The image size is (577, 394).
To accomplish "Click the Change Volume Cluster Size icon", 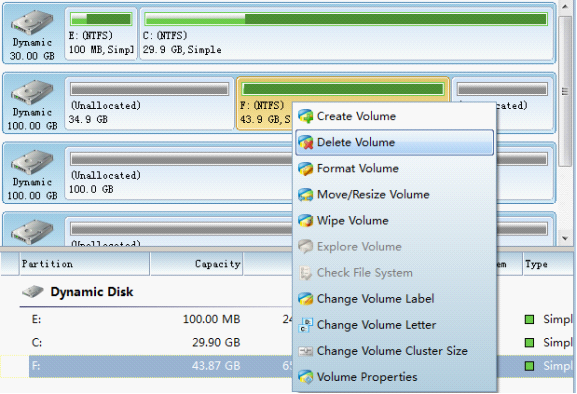I will tap(305, 351).
